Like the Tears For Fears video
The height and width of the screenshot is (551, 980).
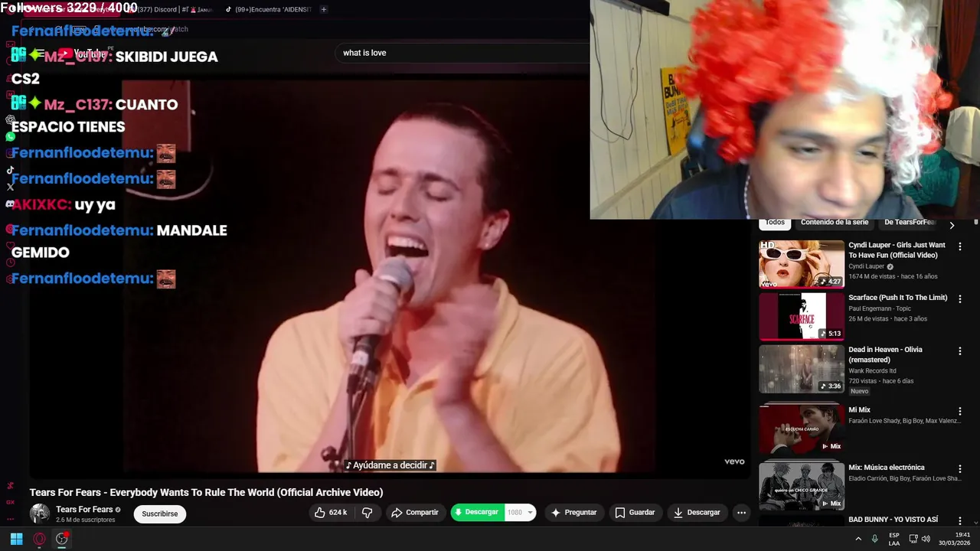pyautogui.click(x=331, y=513)
